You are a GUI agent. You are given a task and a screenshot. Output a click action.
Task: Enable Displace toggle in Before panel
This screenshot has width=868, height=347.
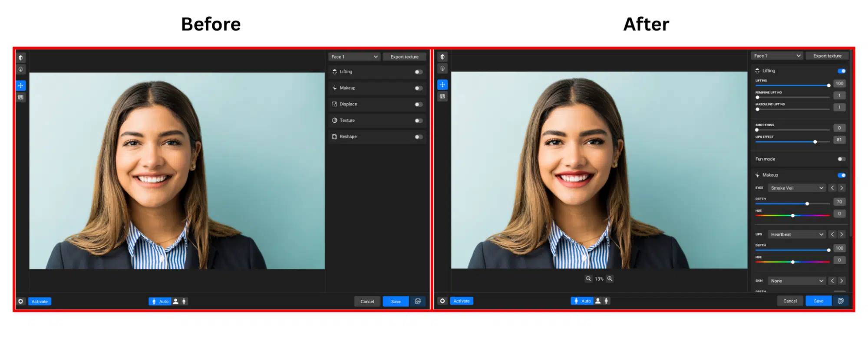419,105
